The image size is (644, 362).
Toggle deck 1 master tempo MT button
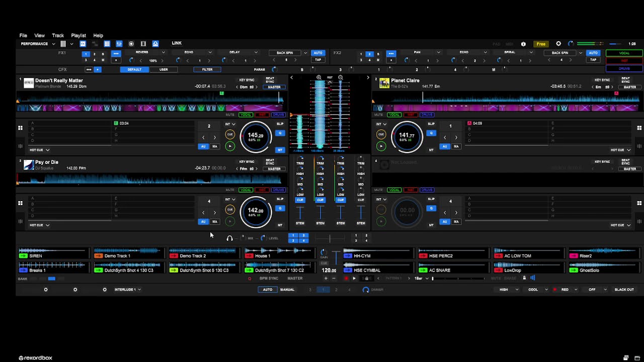(x=280, y=150)
